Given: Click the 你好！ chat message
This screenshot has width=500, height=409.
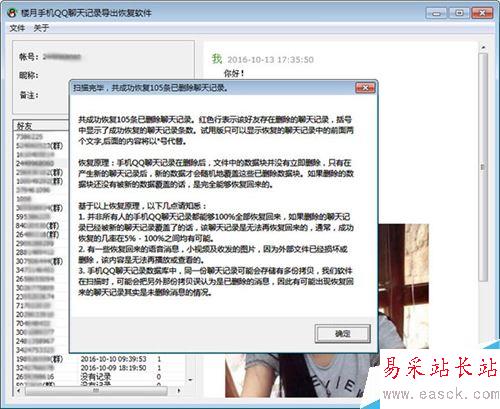Looking at the screenshot, I should [x=234, y=73].
